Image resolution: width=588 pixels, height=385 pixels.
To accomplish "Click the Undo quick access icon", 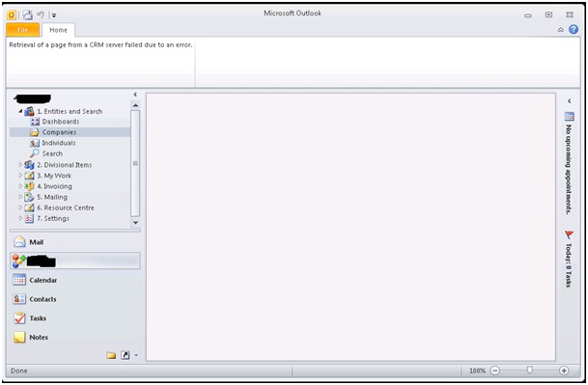I will (x=41, y=15).
